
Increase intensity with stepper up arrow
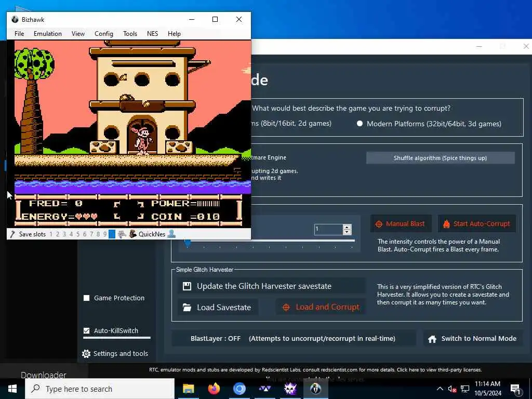(347, 227)
